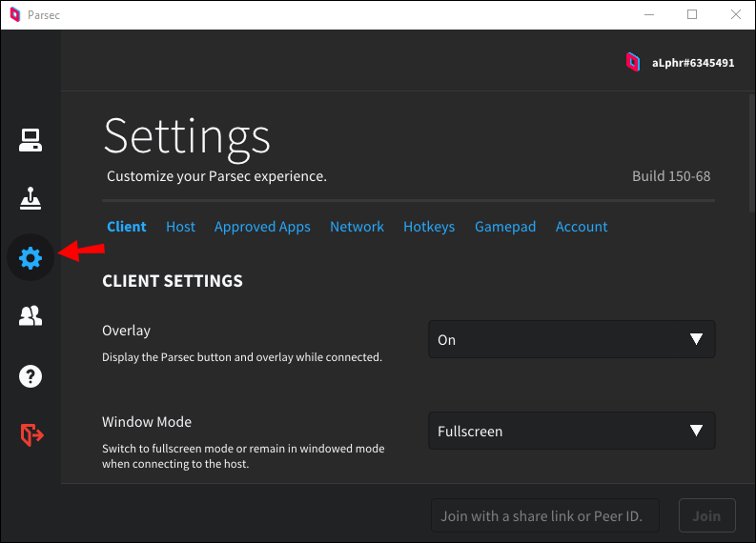The height and width of the screenshot is (543, 756).
Task: Click the red Log out icon
Action: (x=31, y=435)
